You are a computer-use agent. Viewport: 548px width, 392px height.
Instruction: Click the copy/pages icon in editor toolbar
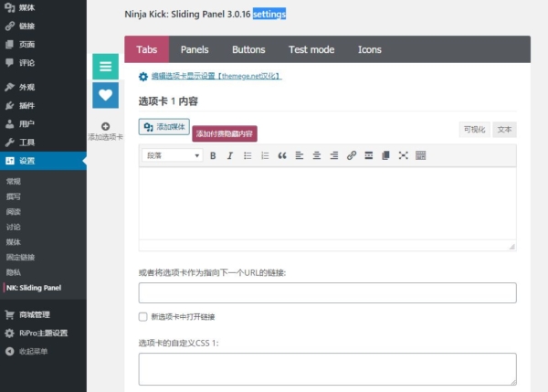(x=385, y=155)
